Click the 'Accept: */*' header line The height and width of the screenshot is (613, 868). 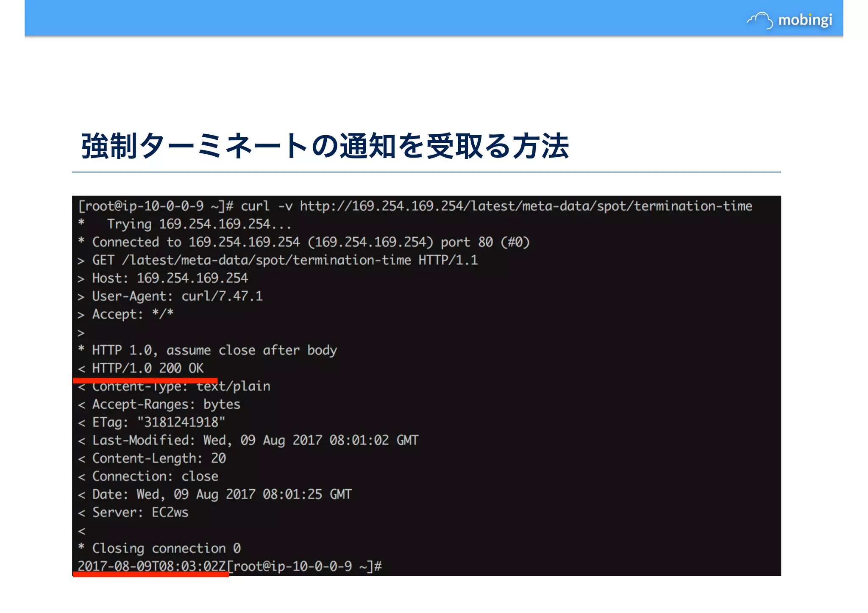tap(126, 314)
